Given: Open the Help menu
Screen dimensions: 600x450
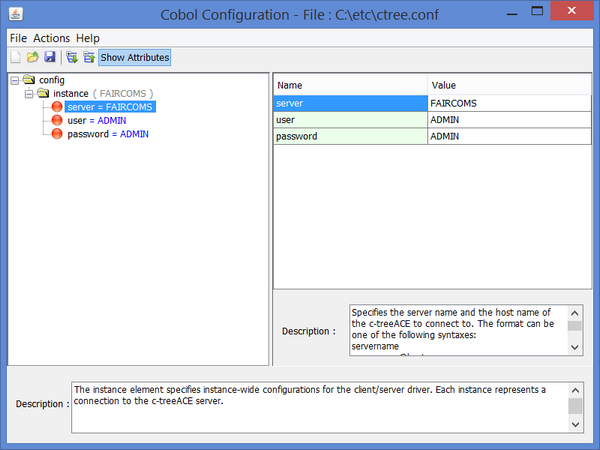Looking at the screenshot, I should click(x=88, y=38).
